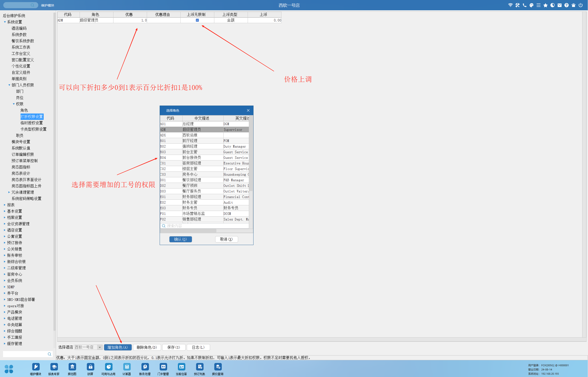The width and height of the screenshot is (588, 377).
Task: Select the 西软运维 ADX row
Action: pyautogui.click(x=204, y=135)
